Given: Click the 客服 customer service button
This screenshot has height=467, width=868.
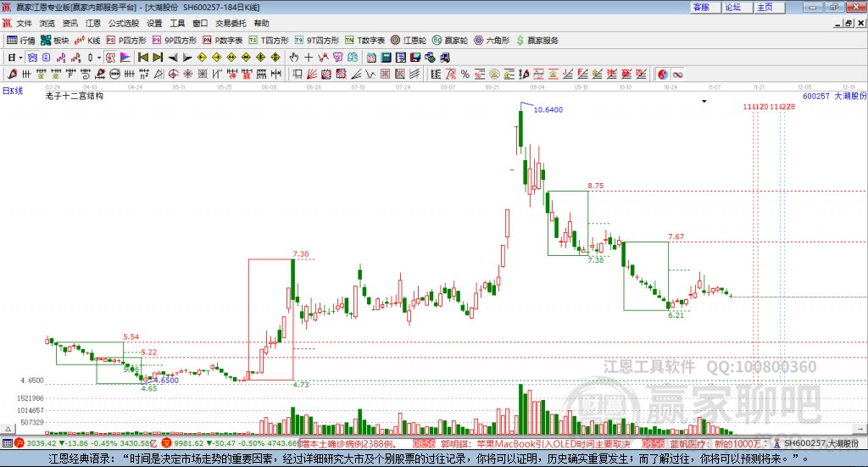Looking at the screenshot, I should 704,7.
